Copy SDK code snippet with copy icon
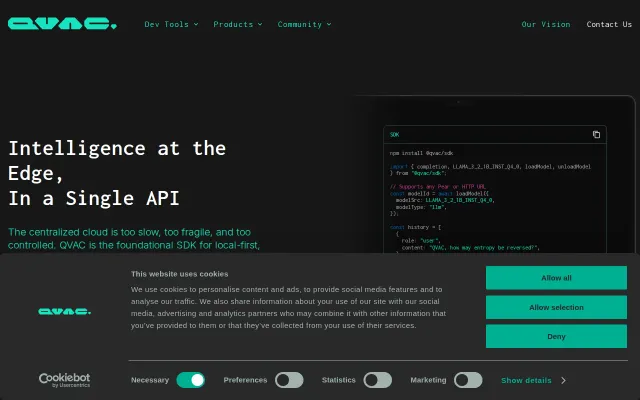 coord(596,134)
